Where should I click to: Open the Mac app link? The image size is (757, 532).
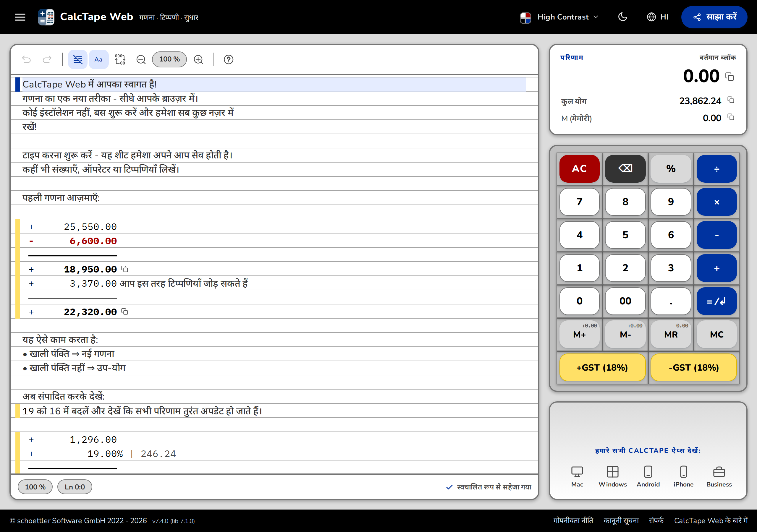click(x=577, y=476)
